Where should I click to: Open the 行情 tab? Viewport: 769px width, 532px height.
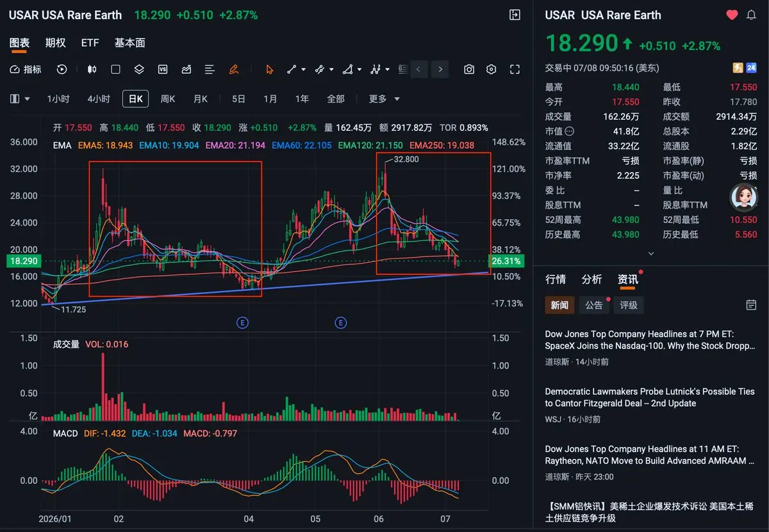(556, 279)
